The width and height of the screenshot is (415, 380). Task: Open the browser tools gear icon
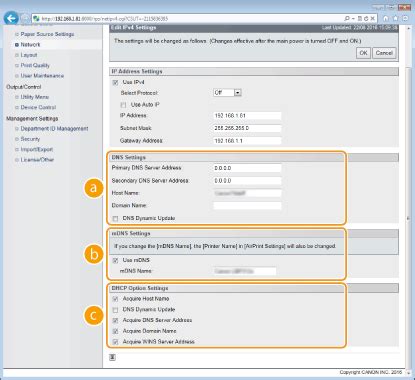point(405,18)
